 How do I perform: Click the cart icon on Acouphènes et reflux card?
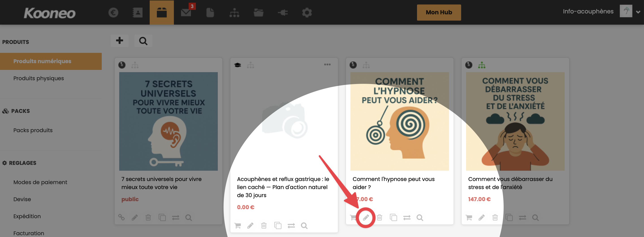point(238,226)
